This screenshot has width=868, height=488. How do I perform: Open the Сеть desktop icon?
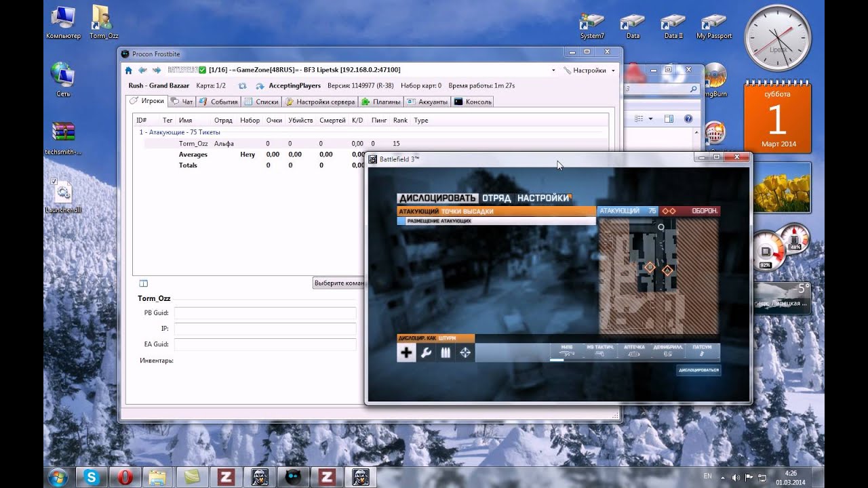[63, 79]
